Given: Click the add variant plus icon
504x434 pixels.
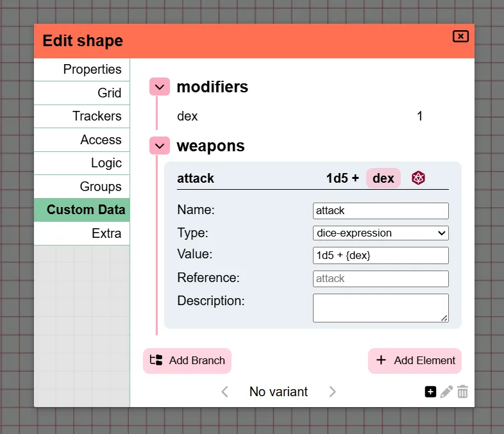Looking at the screenshot, I should (x=430, y=392).
